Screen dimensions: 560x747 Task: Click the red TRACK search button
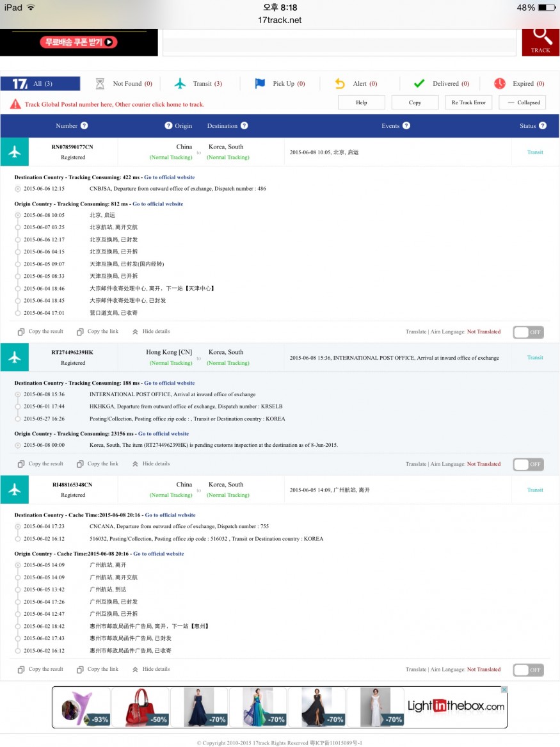click(x=540, y=41)
